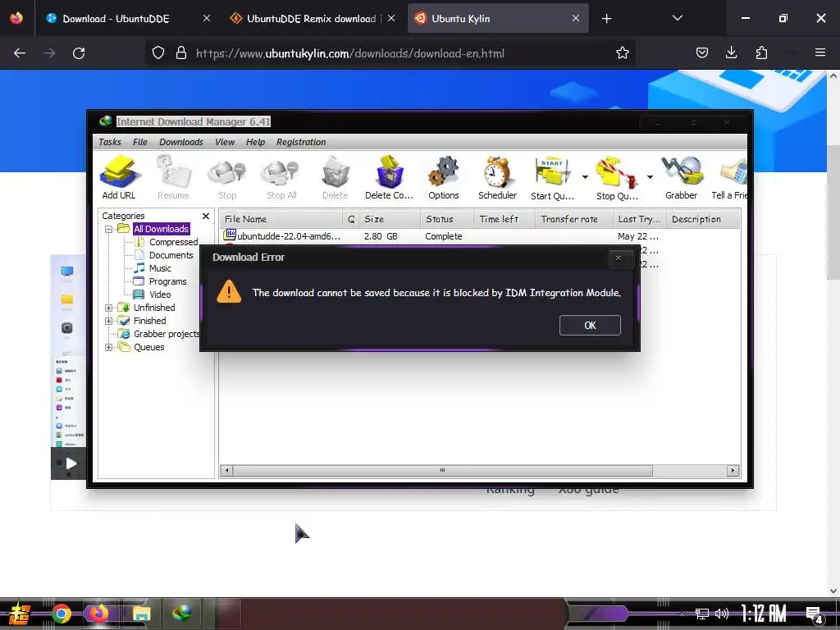
Task: Sort by File Name column header
Action: (282, 219)
